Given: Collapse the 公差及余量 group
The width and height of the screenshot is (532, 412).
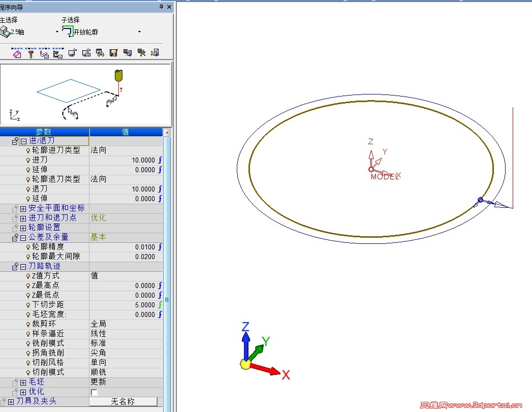Looking at the screenshot, I should [23, 238].
